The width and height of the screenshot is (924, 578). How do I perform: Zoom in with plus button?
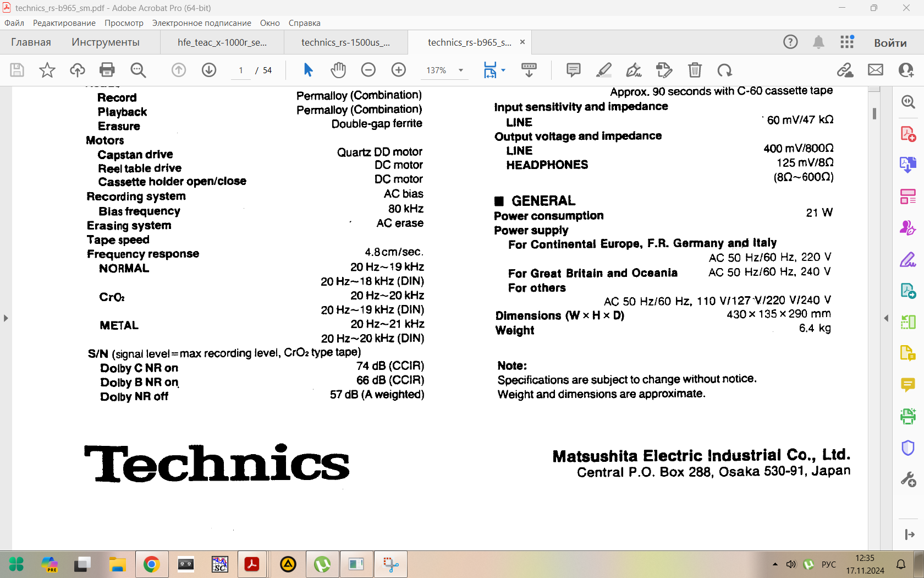tap(399, 70)
